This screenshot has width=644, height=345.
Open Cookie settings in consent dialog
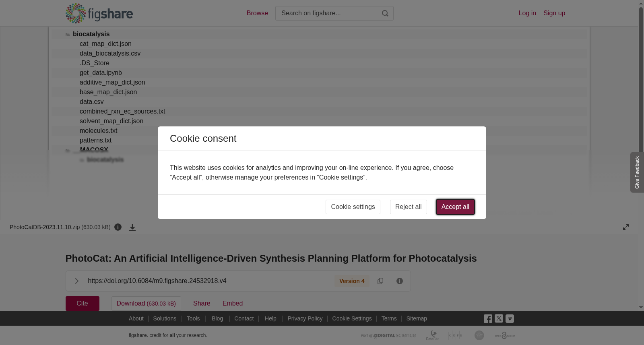point(353,207)
